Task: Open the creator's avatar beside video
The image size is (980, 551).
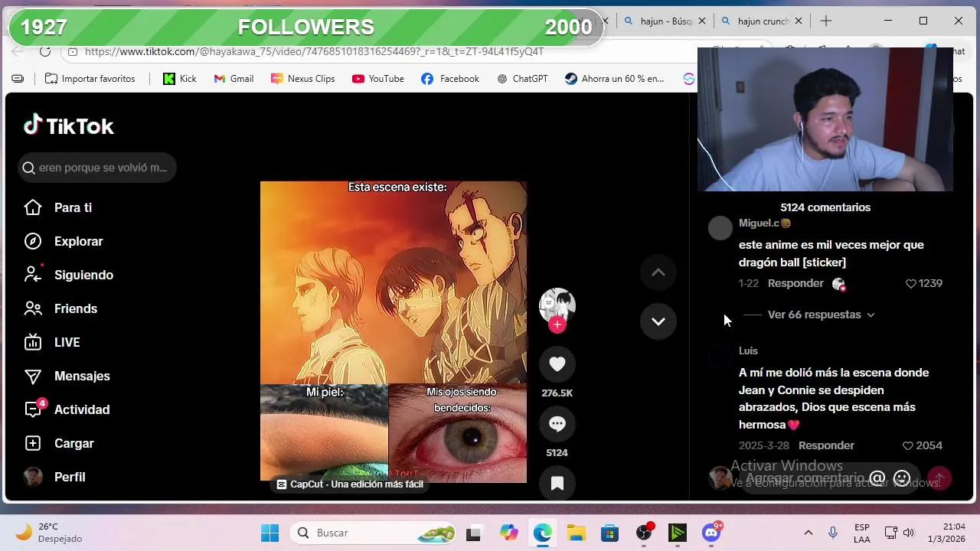Action: click(557, 305)
